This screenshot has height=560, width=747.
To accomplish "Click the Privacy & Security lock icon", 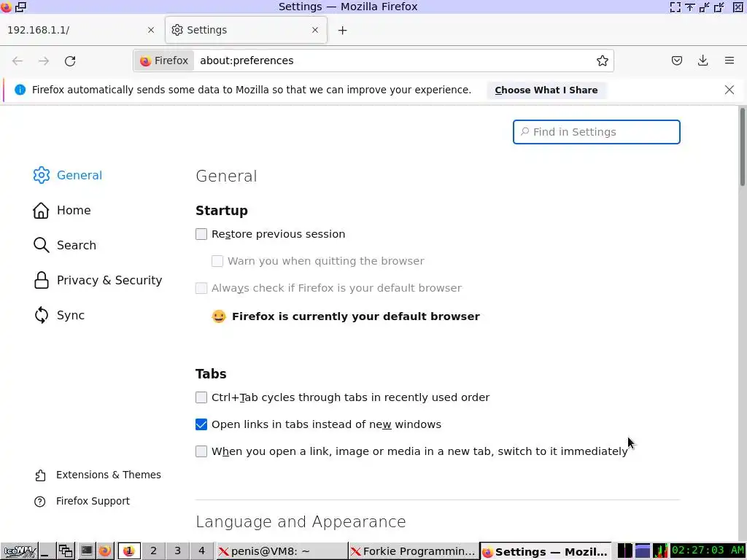I will [42, 280].
